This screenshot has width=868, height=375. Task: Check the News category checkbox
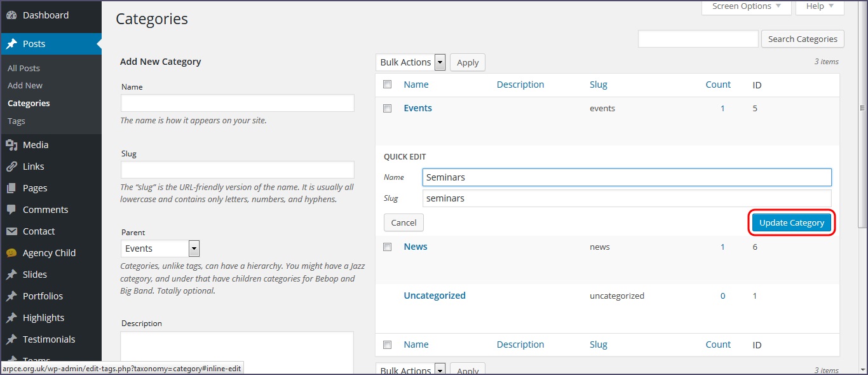[388, 247]
